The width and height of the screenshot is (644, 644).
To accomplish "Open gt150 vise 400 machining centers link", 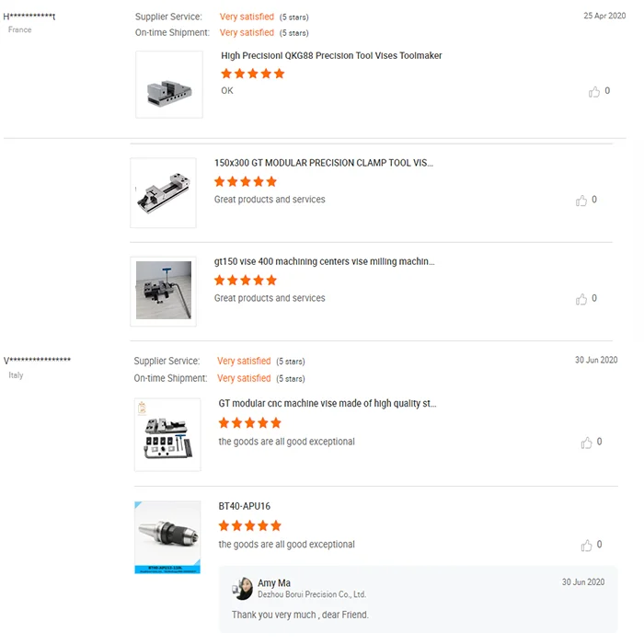I will (x=324, y=262).
